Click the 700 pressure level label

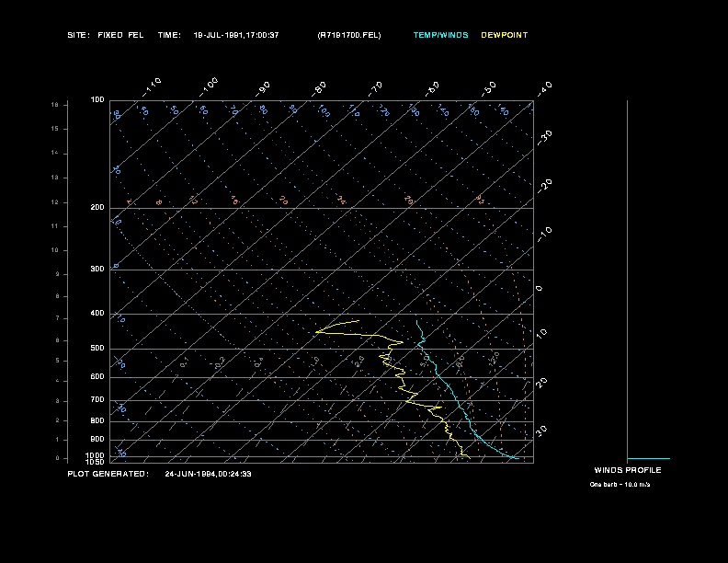coord(97,399)
